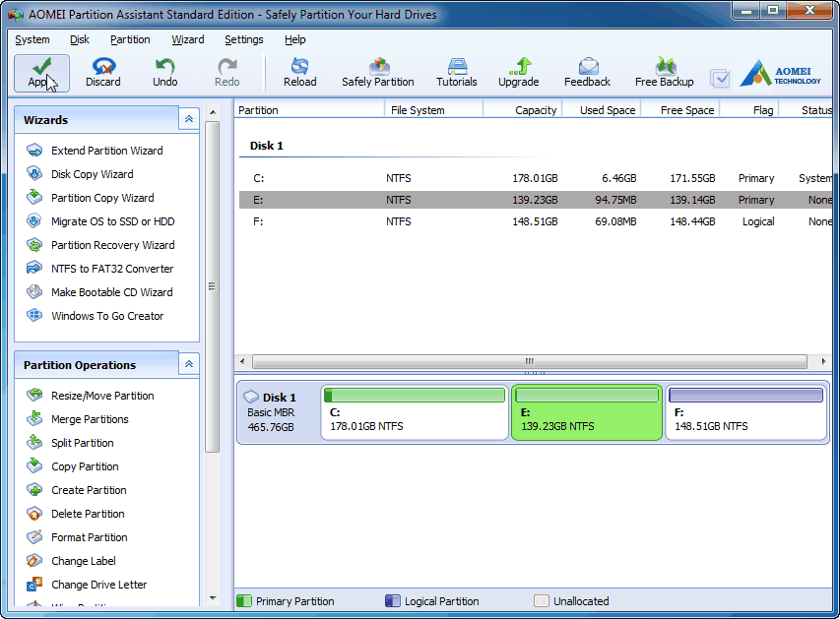Sort by the Partition column header
The width and height of the screenshot is (840, 619).
tap(309, 110)
